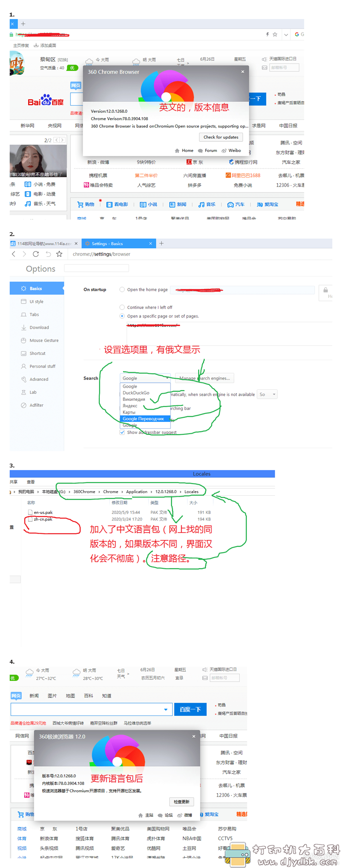Reload the chrome://settings page
342x868 pixels.
36,254
